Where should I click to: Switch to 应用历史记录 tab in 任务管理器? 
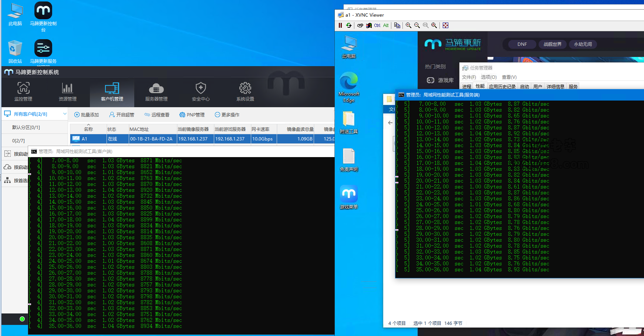pyautogui.click(x=502, y=86)
